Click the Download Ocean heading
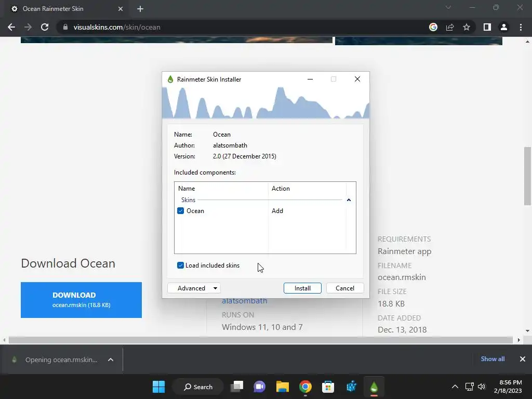Image resolution: width=532 pixels, height=399 pixels. (x=68, y=263)
